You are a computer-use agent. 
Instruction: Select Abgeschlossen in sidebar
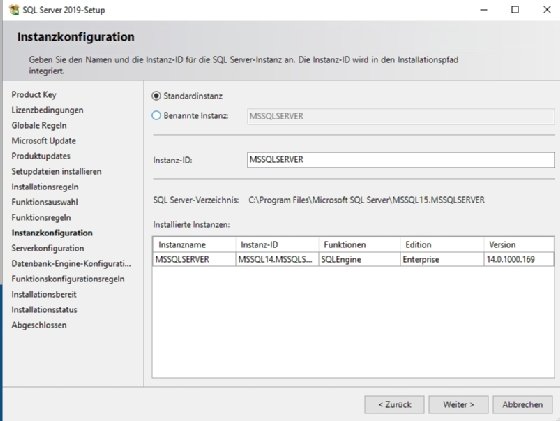point(39,325)
